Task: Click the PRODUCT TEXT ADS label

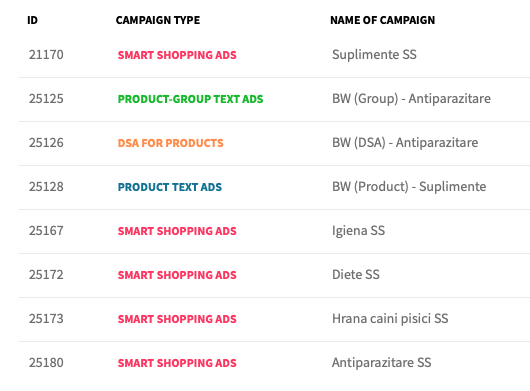Action: click(x=170, y=187)
